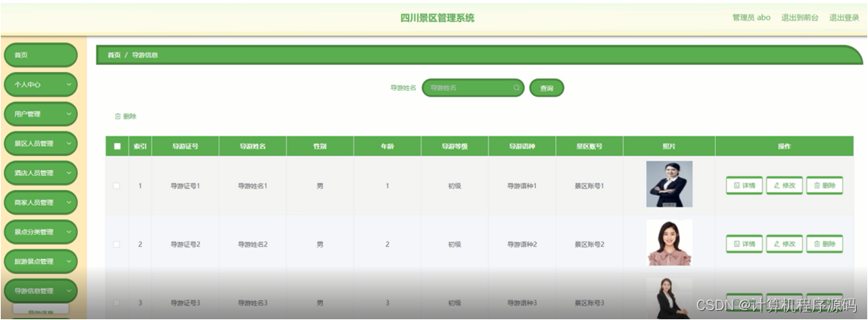Click the 管理员 abo account label
The image size is (868, 320).
pos(751,17)
